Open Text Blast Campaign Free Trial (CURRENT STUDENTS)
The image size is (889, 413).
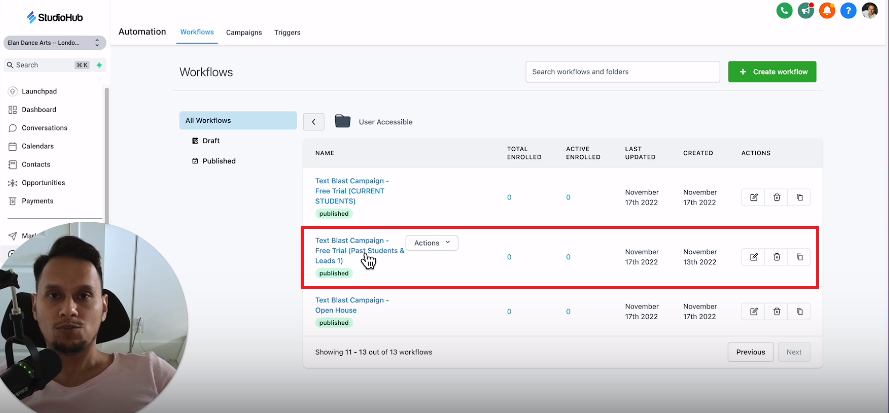352,191
